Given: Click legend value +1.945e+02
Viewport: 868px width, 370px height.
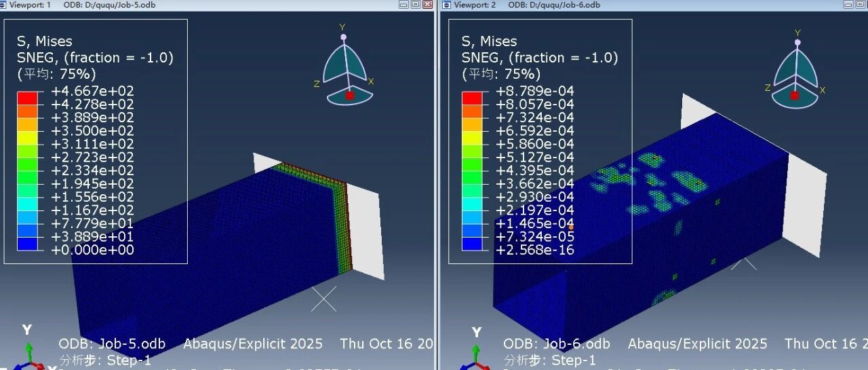Looking at the screenshot, I should click(93, 183).
